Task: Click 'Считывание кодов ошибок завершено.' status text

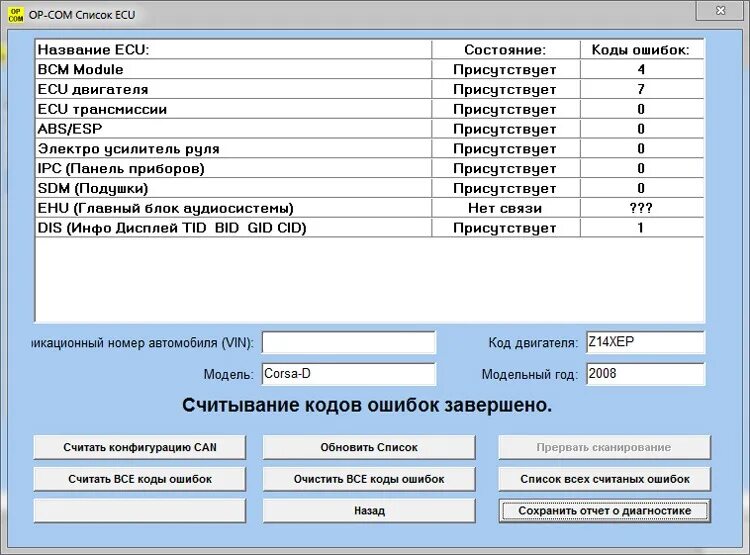Action: coord(367,405)
